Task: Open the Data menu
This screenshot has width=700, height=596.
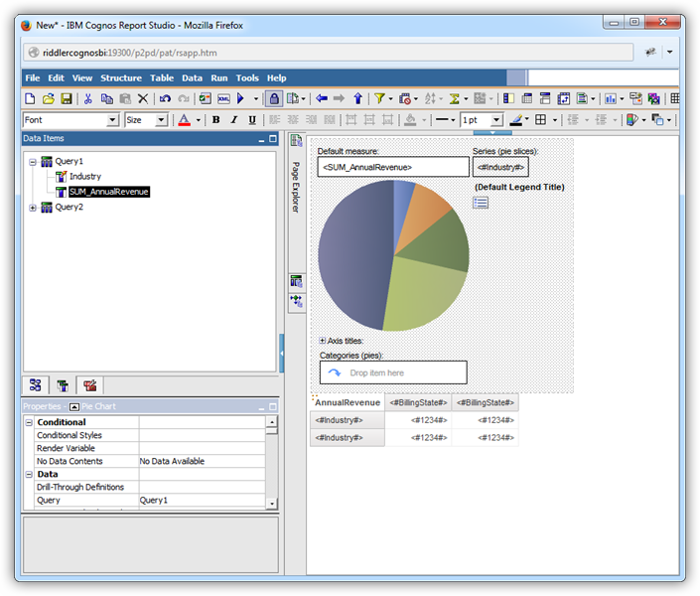Action: coord(192,77)
